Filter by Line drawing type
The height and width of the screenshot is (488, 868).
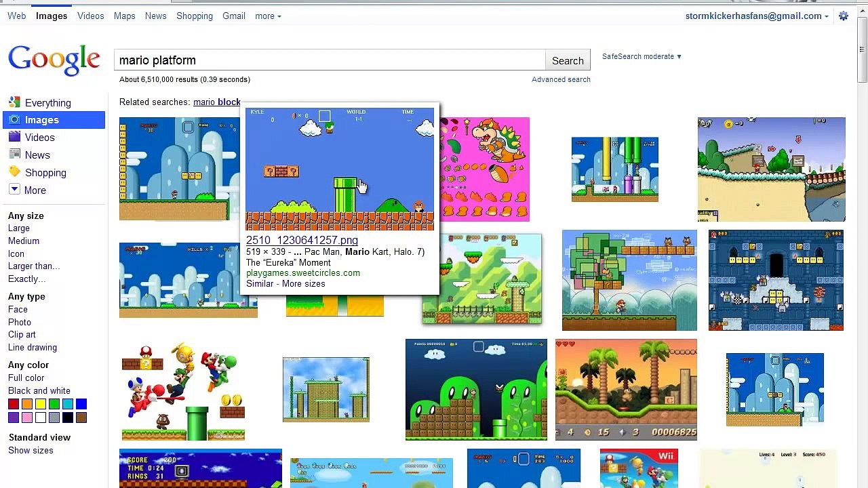[x=33, y=347]
